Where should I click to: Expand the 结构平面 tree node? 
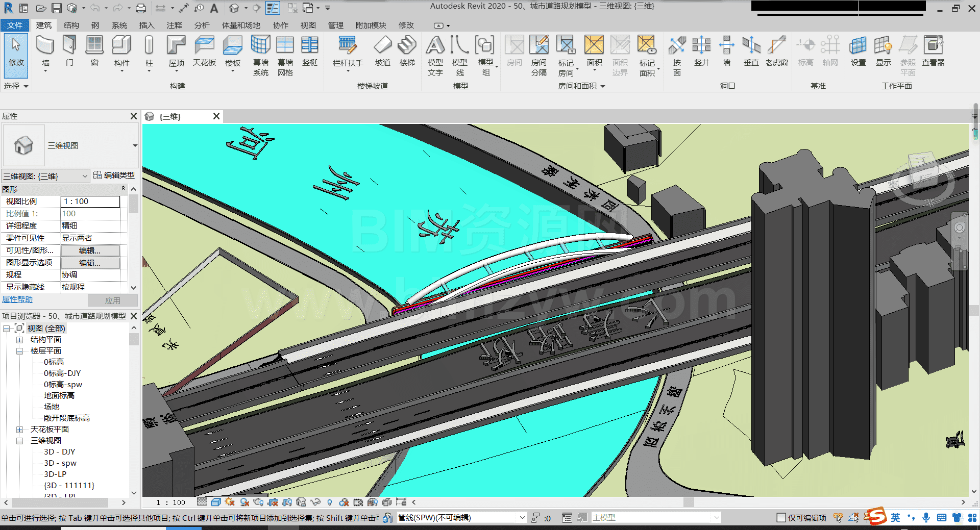tap(19, 340)
